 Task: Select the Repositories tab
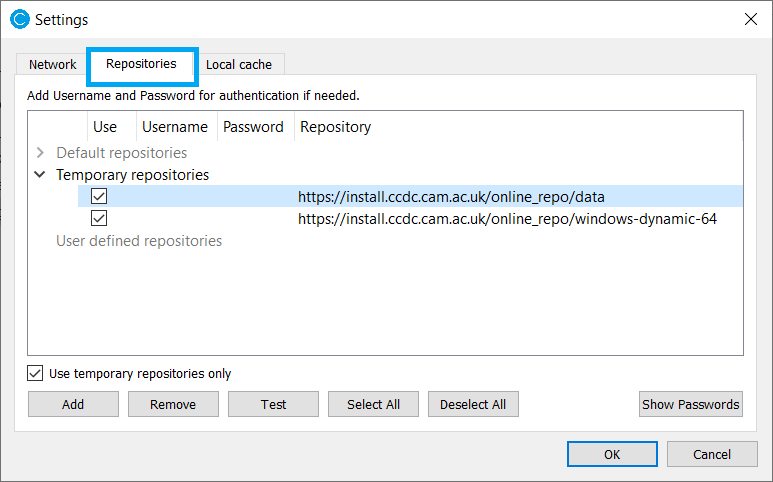pos(141,64)
